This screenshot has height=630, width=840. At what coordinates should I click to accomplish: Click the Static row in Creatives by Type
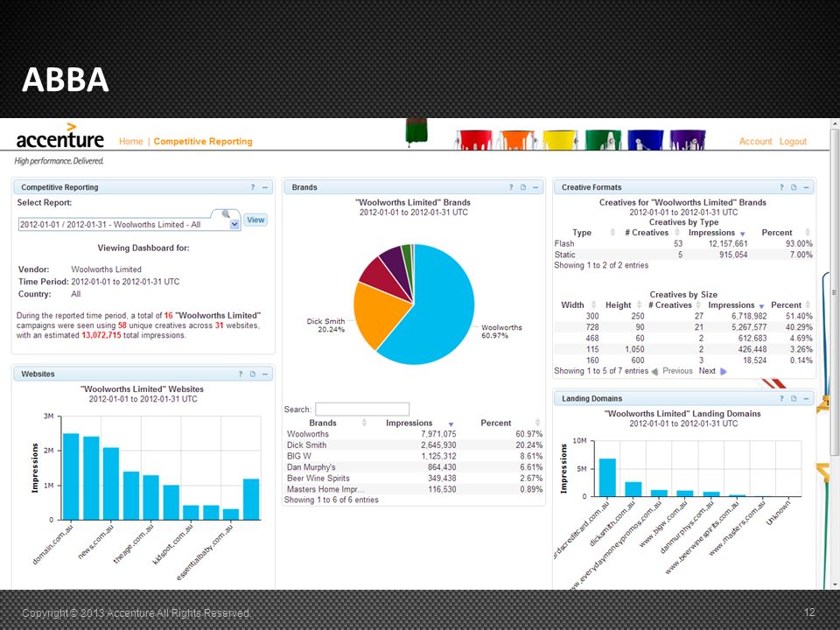pyautogui.click(x=683, y=255)
